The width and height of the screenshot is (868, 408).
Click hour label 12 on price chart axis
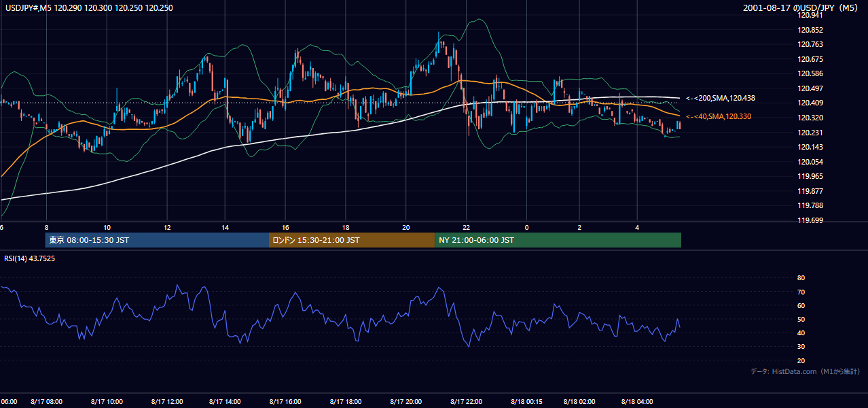166,227
